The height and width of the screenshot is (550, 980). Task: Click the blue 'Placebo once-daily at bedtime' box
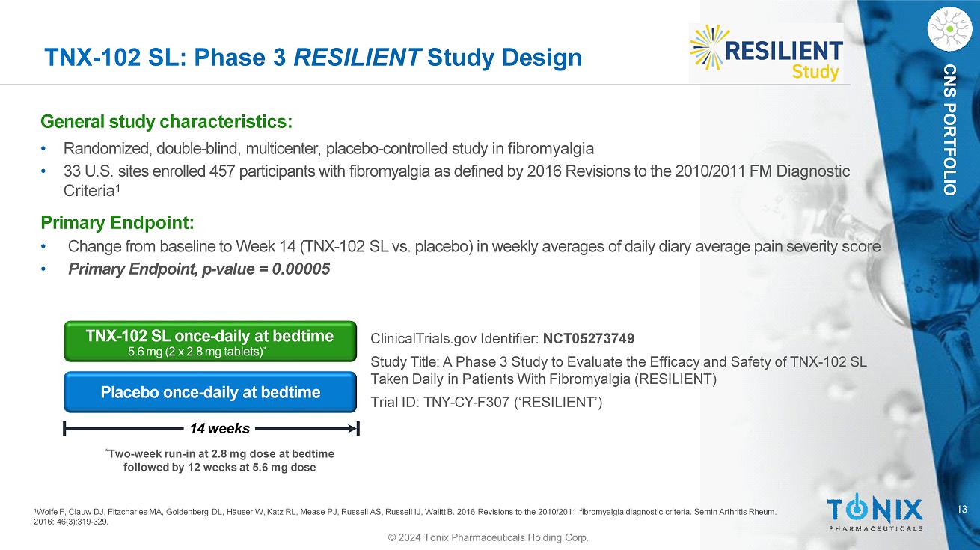click(209, 392)
